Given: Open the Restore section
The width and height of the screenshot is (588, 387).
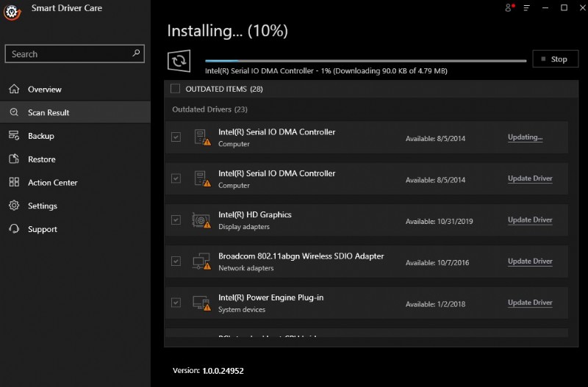Looking at the screenshot, I should tap(75, 159).
